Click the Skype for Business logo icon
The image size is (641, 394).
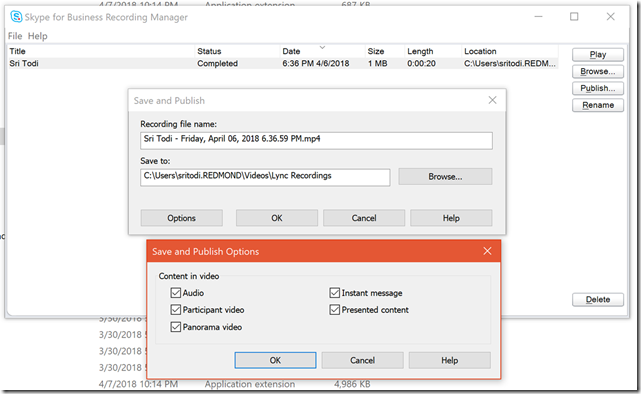click(16, 17)
